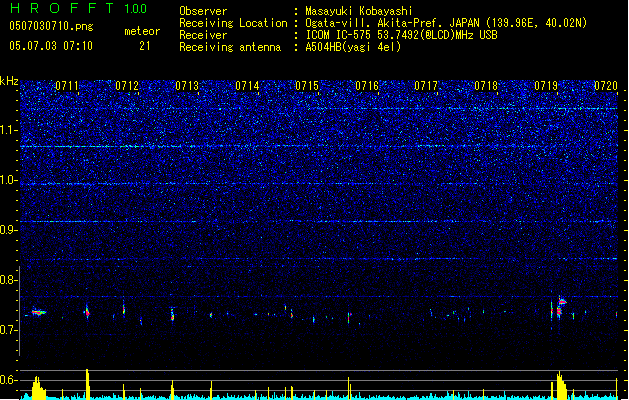Click the 0712 time marker
This screenshot has height=400, width=629.
coord(127,86)
